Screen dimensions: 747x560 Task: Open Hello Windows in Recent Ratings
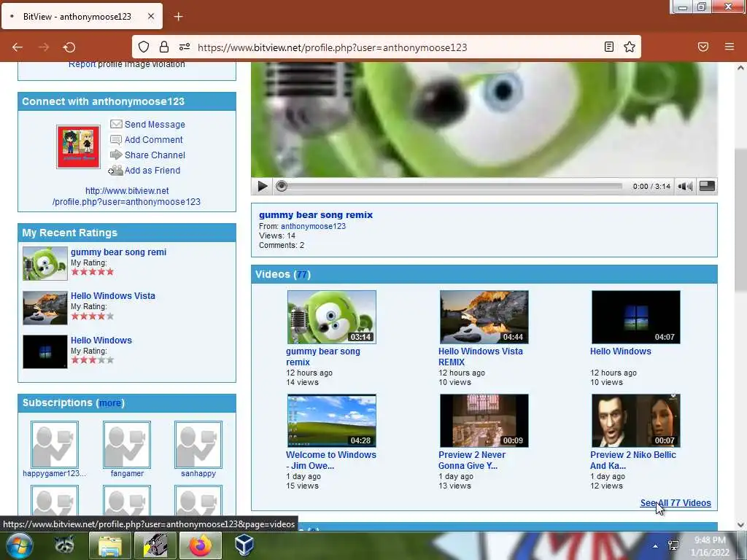(x=101, y=340)
